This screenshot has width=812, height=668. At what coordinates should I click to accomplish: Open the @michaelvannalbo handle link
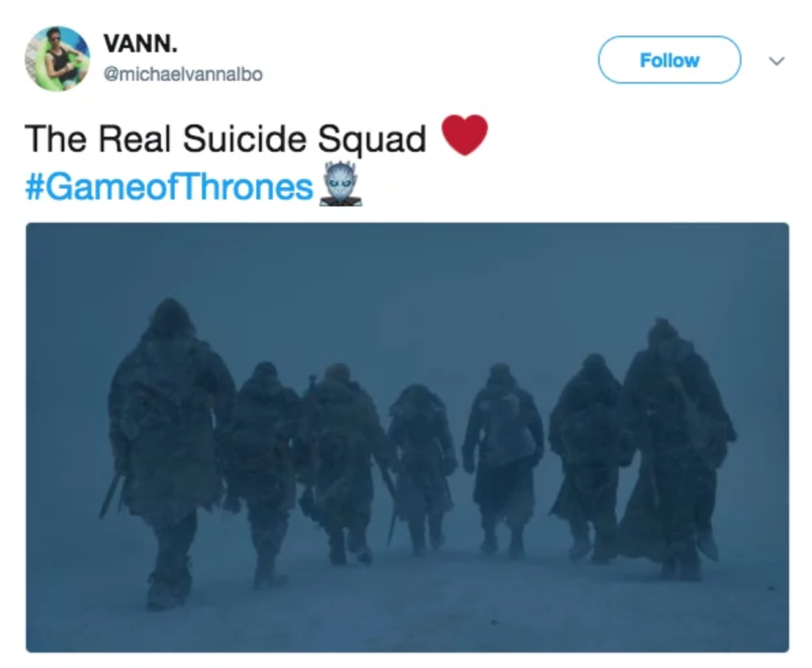(x=183, y=74)
